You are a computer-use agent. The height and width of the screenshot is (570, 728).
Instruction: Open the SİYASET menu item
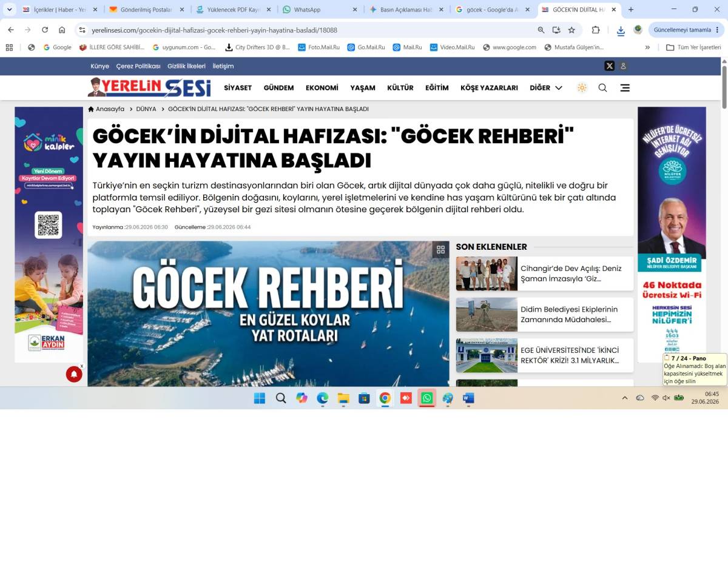[x=238, y=88]
